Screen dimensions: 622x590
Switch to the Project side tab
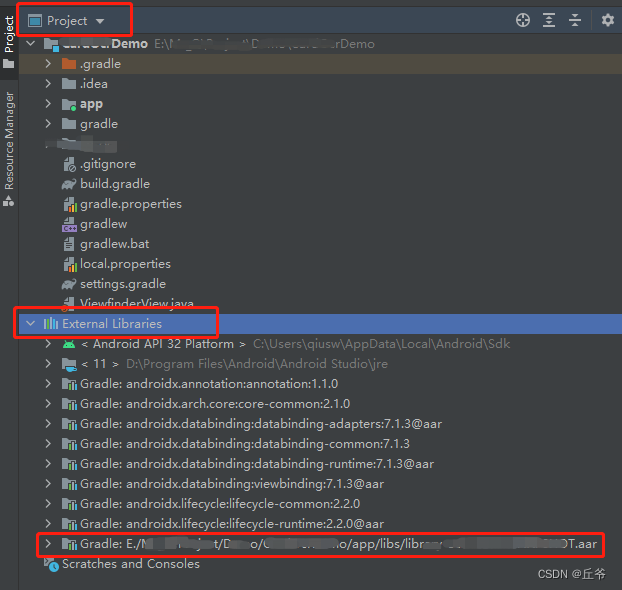9,41
